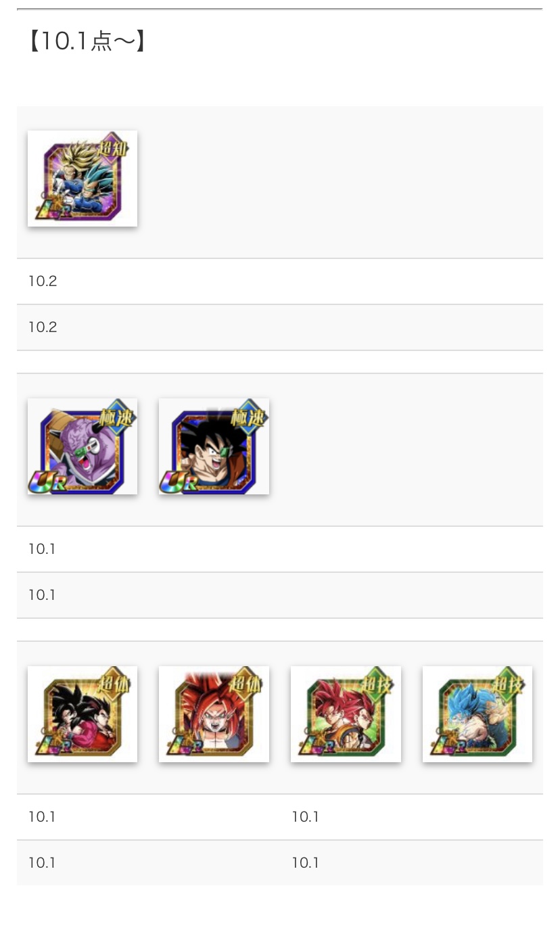Select the LR red-haired Super Saiyan God card
560x934 pixels.
346,714
